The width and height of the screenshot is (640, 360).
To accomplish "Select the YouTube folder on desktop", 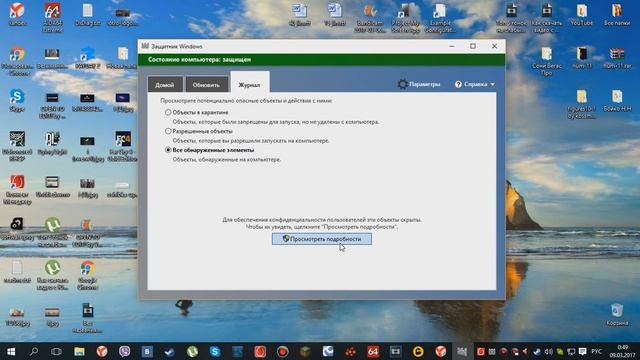I will (582, 15).
